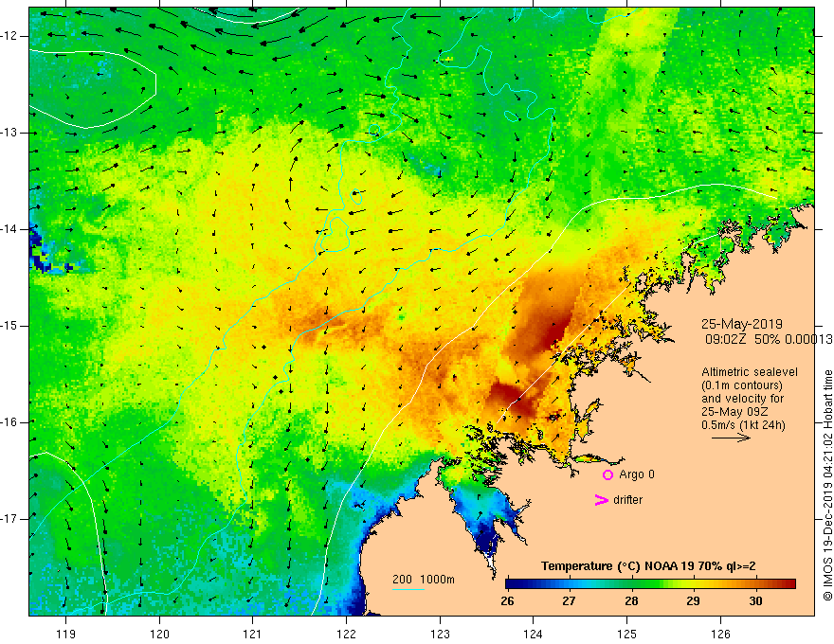Click the 0.5m/s velocity scale arrow

click(x=731, y=438)
